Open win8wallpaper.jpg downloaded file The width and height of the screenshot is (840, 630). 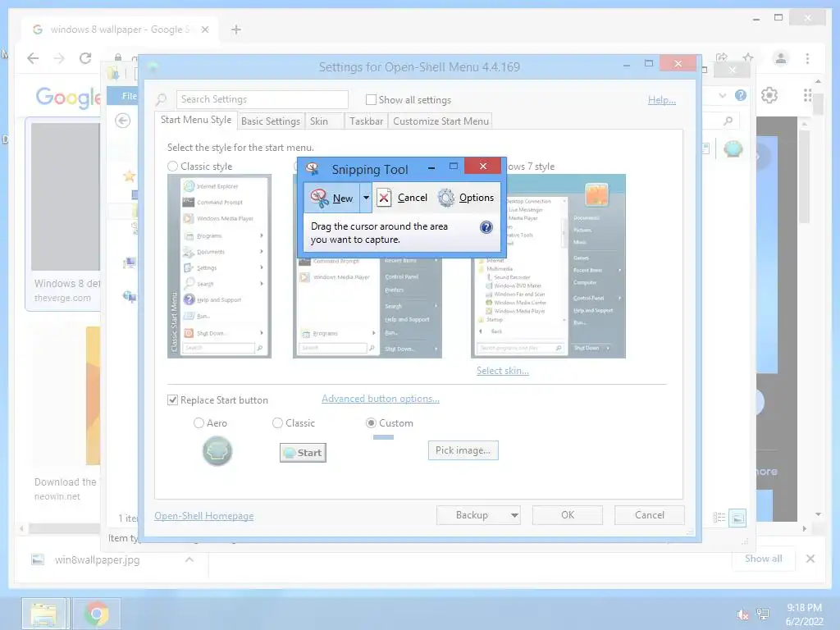[97, 559]
